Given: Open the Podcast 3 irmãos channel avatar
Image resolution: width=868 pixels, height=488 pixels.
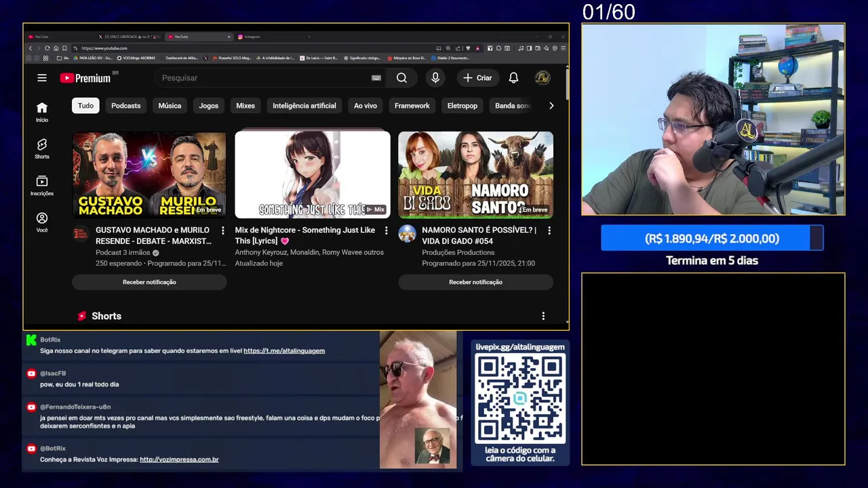Looking at the screenshot, I should (81, 234).
